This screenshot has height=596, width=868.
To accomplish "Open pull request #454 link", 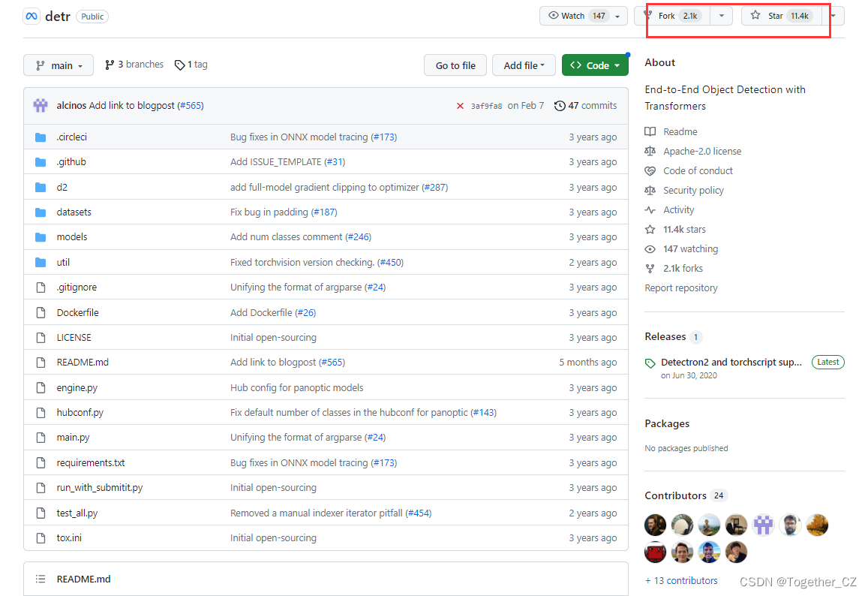I will coord(419,513).
